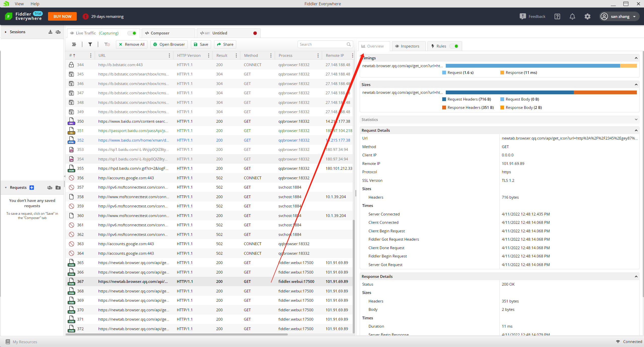Expand the Sessions tree

[6, 32]
